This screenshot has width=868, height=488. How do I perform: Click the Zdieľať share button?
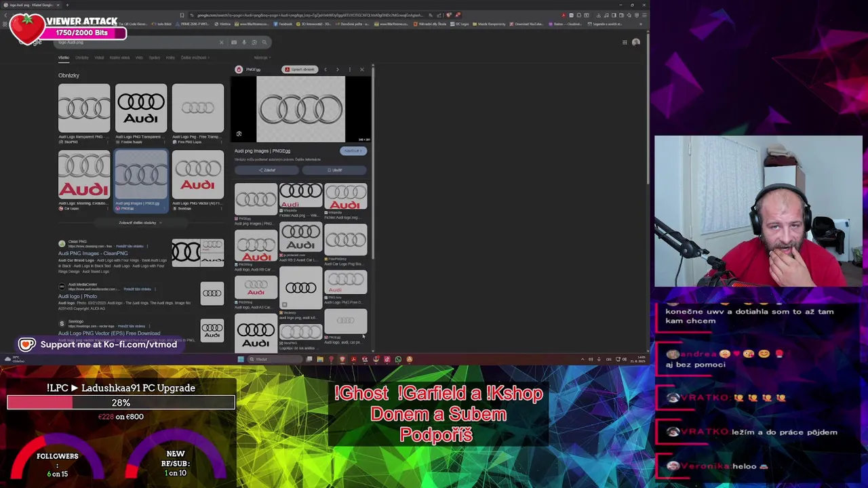267,170
